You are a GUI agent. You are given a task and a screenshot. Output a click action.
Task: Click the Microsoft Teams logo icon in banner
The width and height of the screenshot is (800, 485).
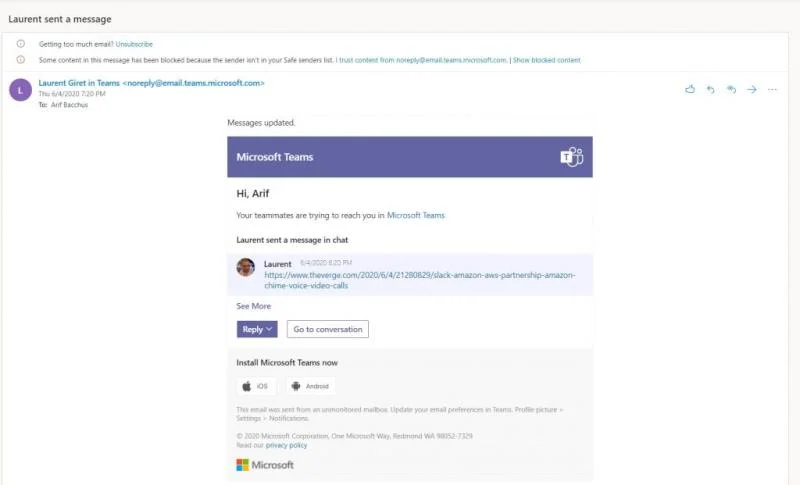click(572, 157)
